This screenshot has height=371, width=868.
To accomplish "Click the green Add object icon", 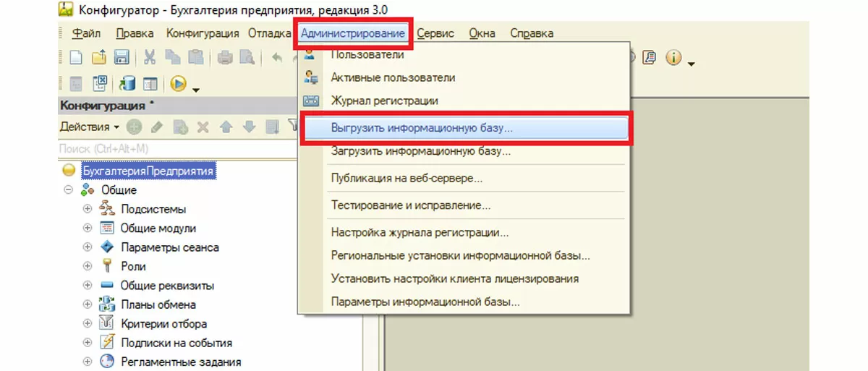I will point(135,127).
